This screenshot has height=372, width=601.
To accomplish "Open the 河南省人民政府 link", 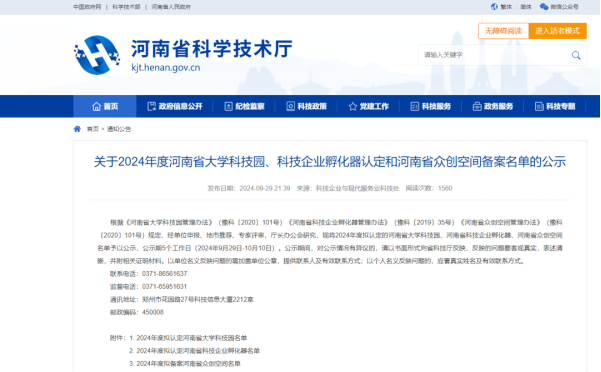I will tap(171, 7).
